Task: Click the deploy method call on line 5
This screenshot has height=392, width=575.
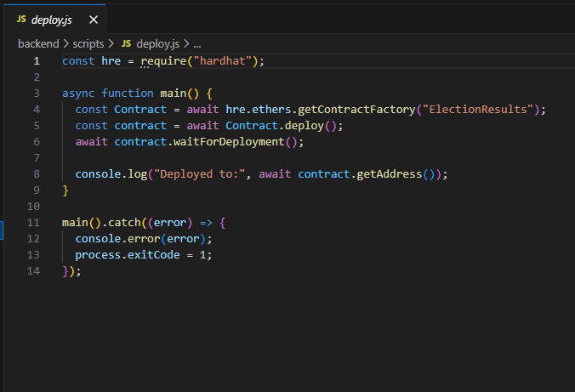Action: click(305, 126)
